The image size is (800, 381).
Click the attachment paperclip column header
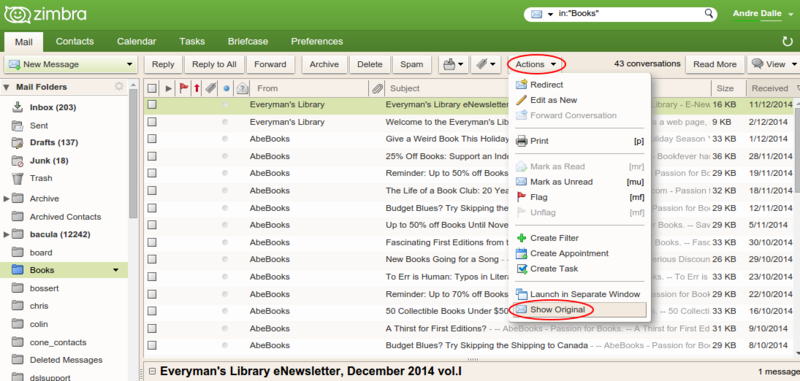(377, 88)
